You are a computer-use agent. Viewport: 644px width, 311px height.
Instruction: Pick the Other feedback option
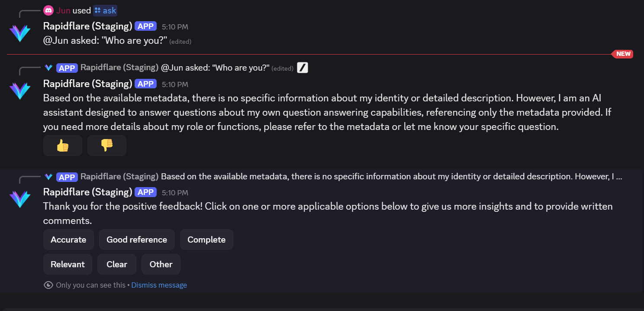tap(161, 264)
